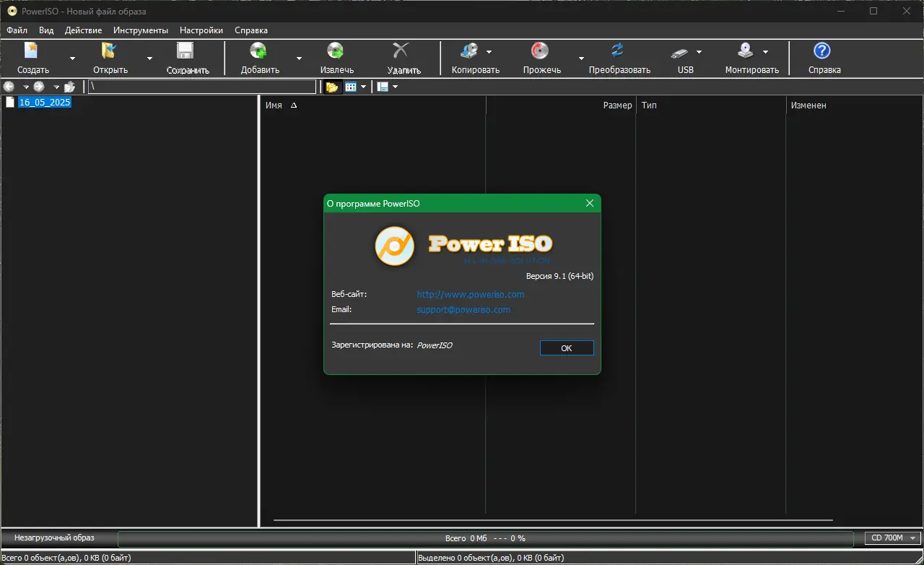The height and width of the screenshot is (565, 924).
Task: Click the Монтировать (Mount) toolbar icon
Action: click(x=746, y=51)
